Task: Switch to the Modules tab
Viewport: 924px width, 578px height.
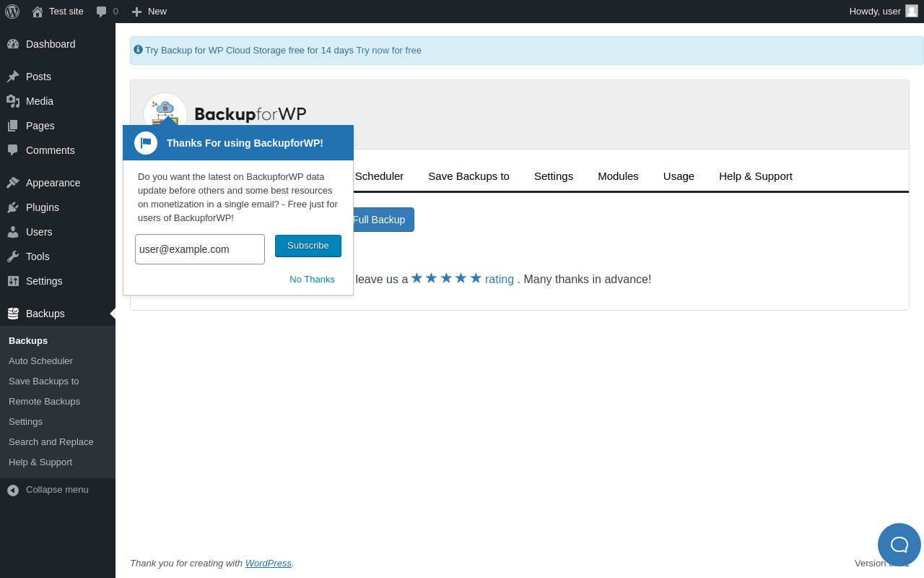Action: tap(618, 176)
